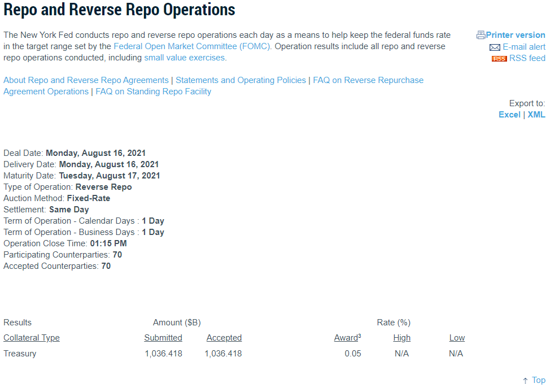Open the Printer version link

tap(515, 35)
